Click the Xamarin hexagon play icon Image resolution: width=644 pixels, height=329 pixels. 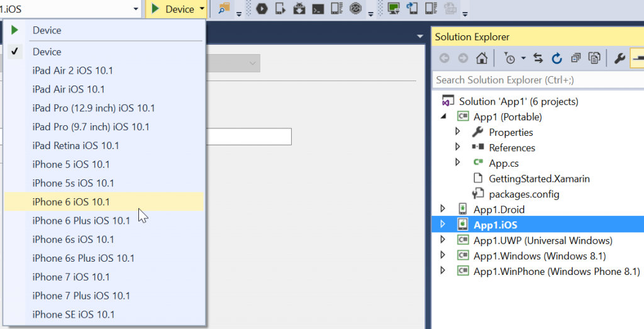click(262, 8)
